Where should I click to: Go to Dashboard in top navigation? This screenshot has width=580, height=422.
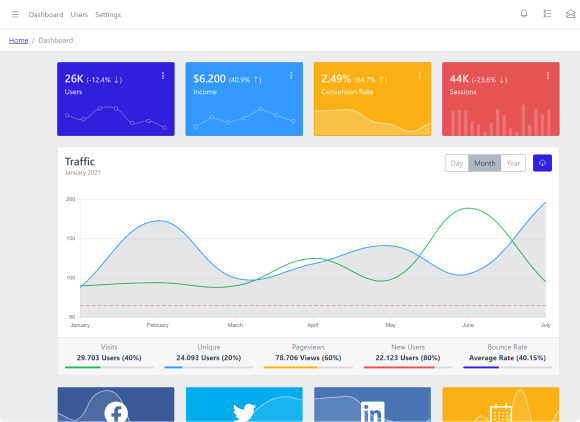(x=46, y=14)
